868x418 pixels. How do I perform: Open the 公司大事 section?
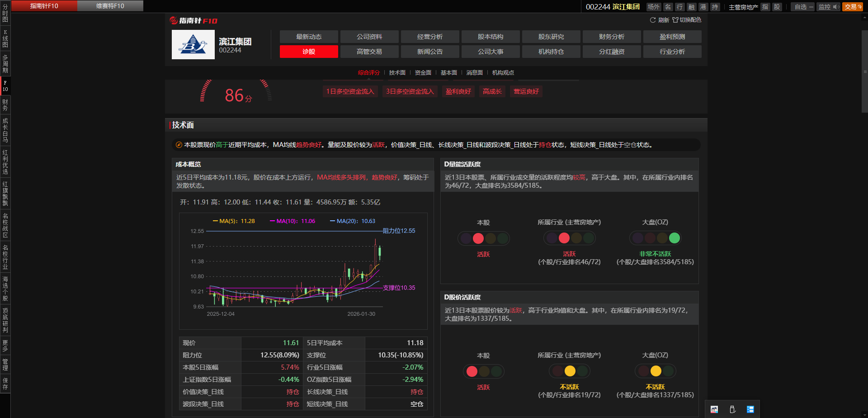click(x=491, y=52)
